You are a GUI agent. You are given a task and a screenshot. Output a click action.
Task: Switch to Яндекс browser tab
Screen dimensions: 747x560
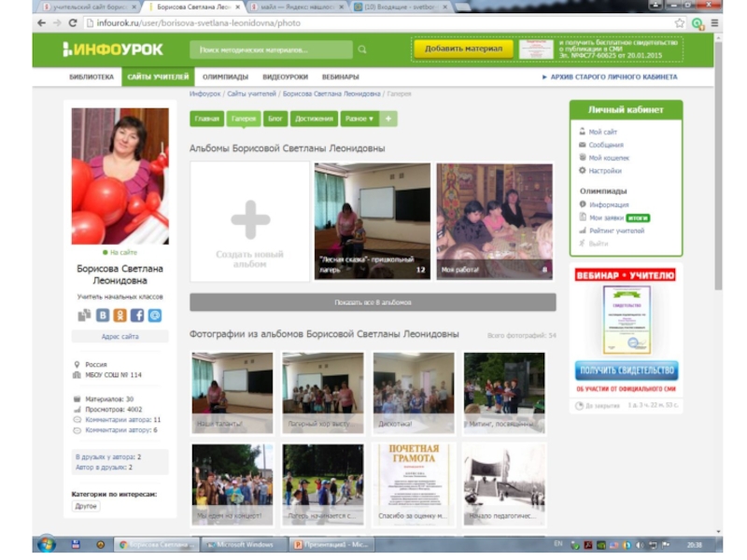point(296,7)
